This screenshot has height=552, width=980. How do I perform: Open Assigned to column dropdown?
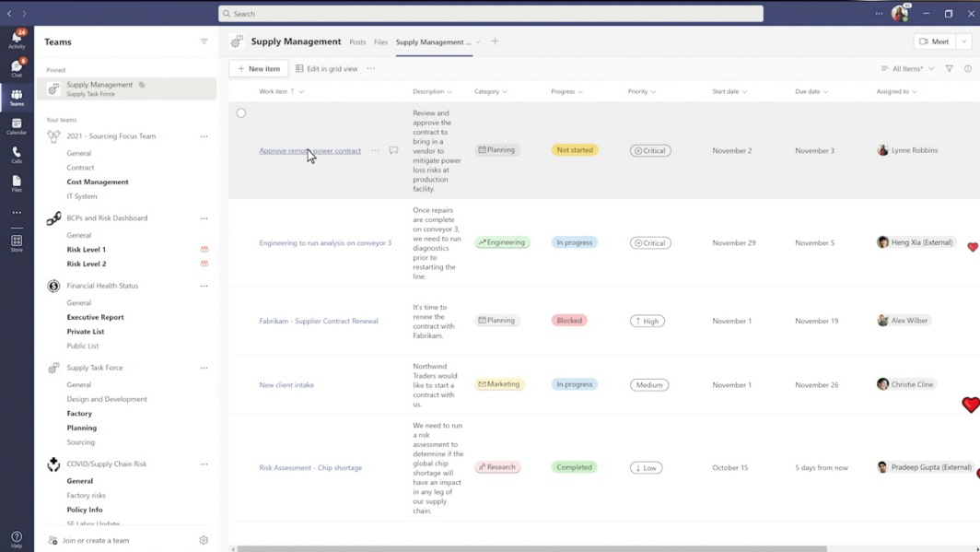915,92
